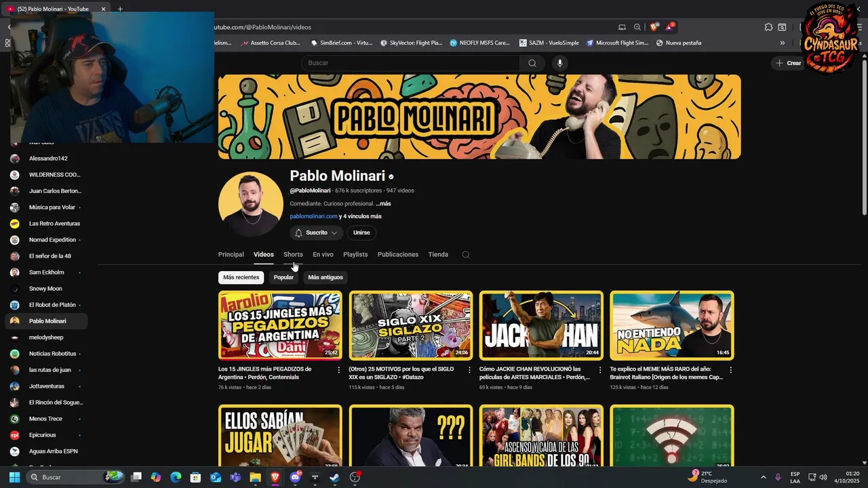Open the SkyVector Flight Pla... bookmark
Image resolution: width=868 pixels, height=488 pixels.
click(x=411, y=43)
